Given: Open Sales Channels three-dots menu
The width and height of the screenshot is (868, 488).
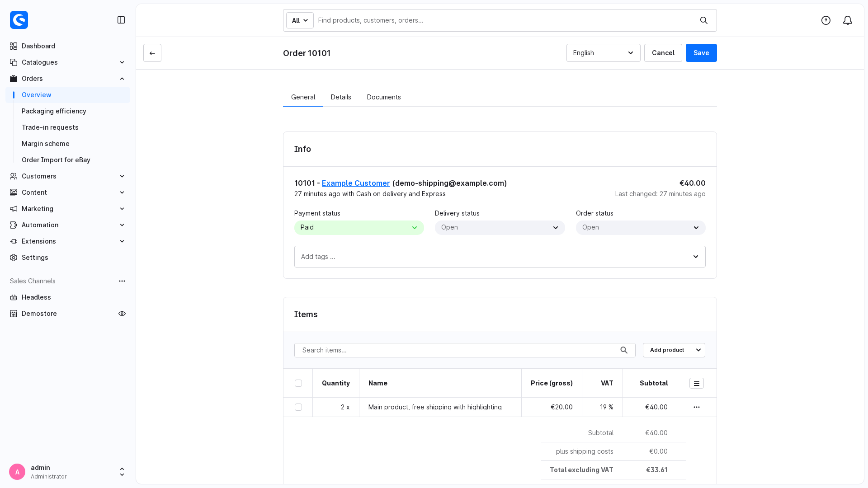Looking at the screenshot, I should pos(122,281).
